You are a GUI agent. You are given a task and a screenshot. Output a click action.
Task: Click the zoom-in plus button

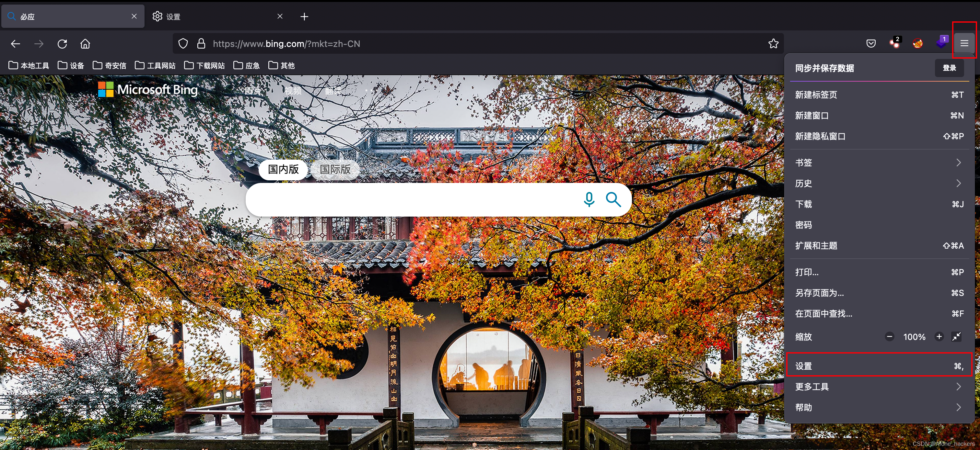[x=939, y=336]
